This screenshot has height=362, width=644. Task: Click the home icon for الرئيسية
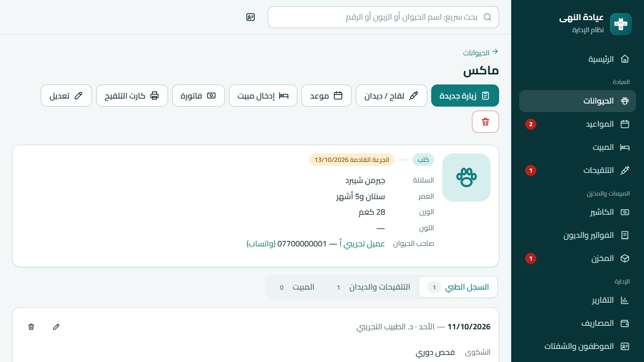click(625, 59)
